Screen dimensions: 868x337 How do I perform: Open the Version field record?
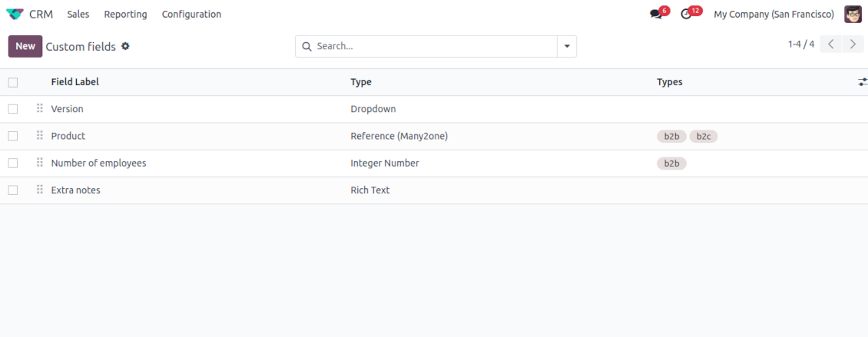[x=67, y=109]
